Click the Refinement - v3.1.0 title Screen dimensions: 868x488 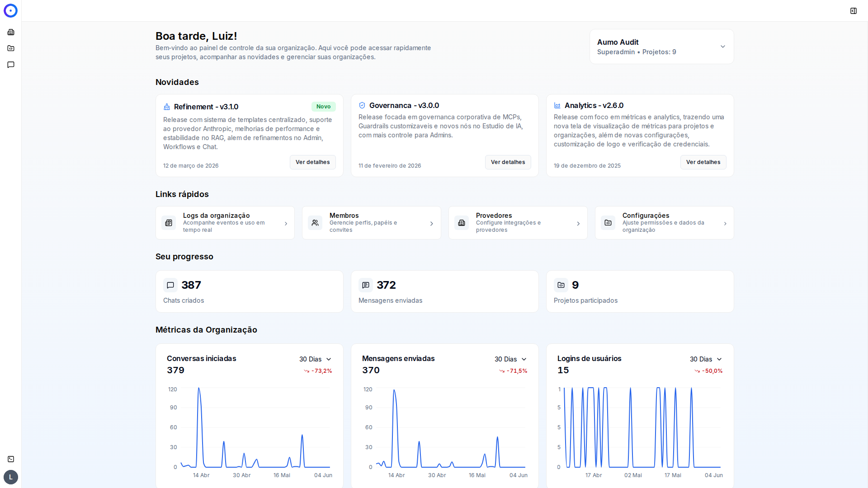point(206,107)
